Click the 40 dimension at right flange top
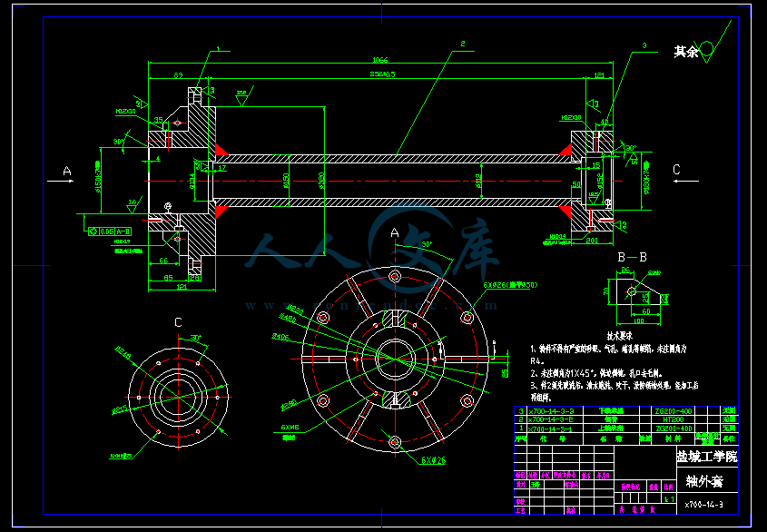Image resolution: width=767 pixels, height=532 pixels. 605,122
